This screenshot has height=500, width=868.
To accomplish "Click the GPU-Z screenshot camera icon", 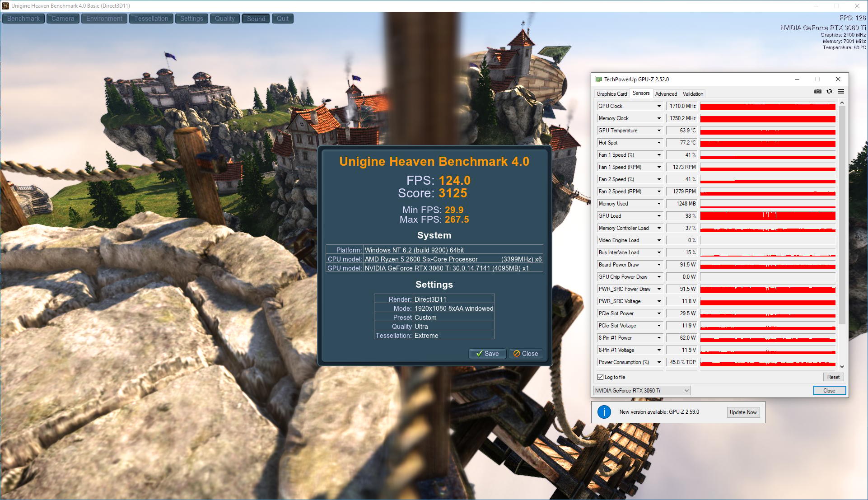I will pyautogui.click(x=818, y=91).
